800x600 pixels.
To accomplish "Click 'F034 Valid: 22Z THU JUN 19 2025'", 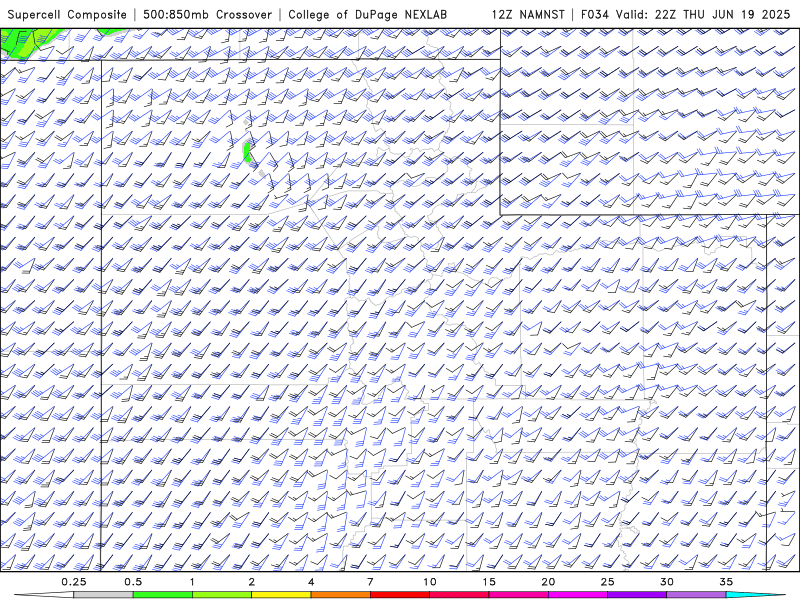I will point(685,15).
